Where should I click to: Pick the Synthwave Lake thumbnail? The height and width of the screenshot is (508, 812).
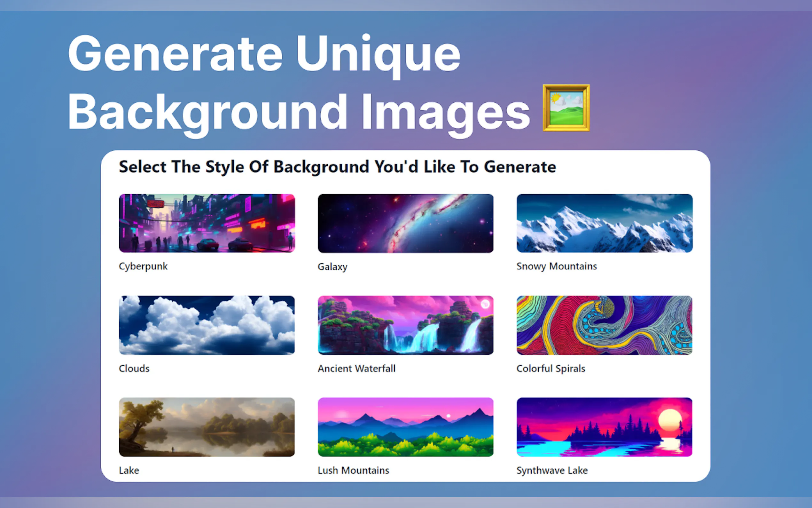604,427
